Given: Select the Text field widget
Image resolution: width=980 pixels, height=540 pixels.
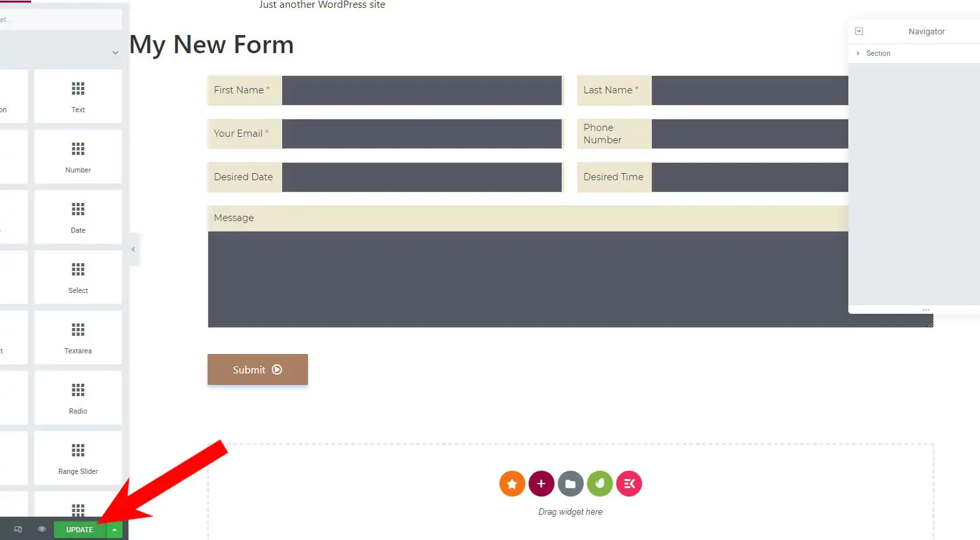Looking at the screenshot, I should [x=78, y=96].
